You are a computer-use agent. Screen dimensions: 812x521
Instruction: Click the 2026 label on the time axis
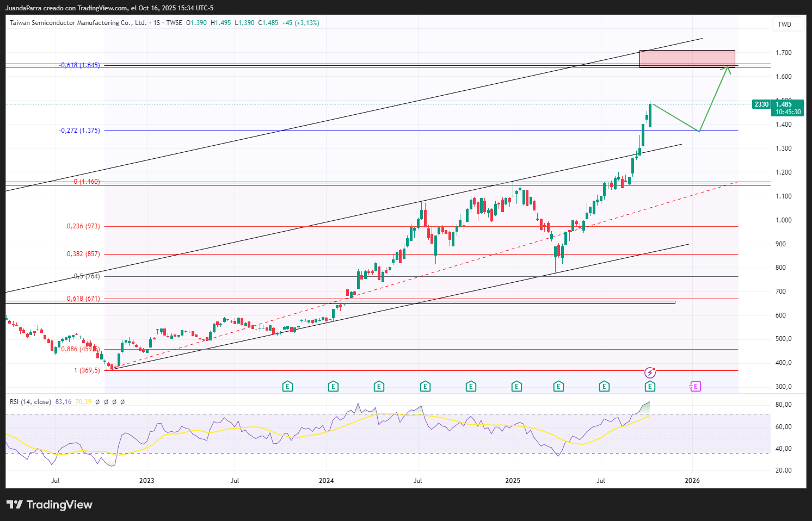pyautogui.click(x=692, y=480)
